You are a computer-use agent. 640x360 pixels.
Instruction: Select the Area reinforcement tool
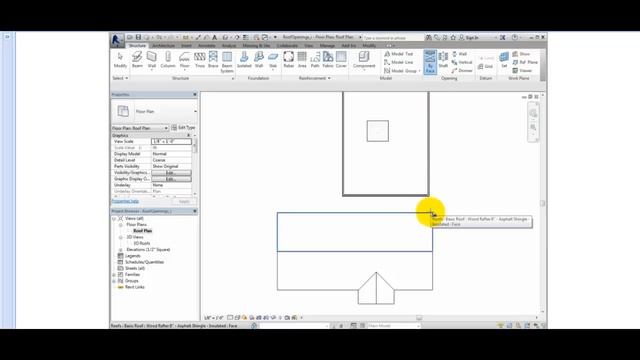[x=302, y=60]
